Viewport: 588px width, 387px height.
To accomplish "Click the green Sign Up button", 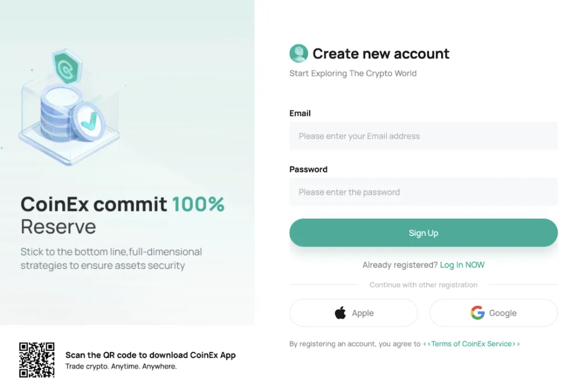I will coord(423,233).
